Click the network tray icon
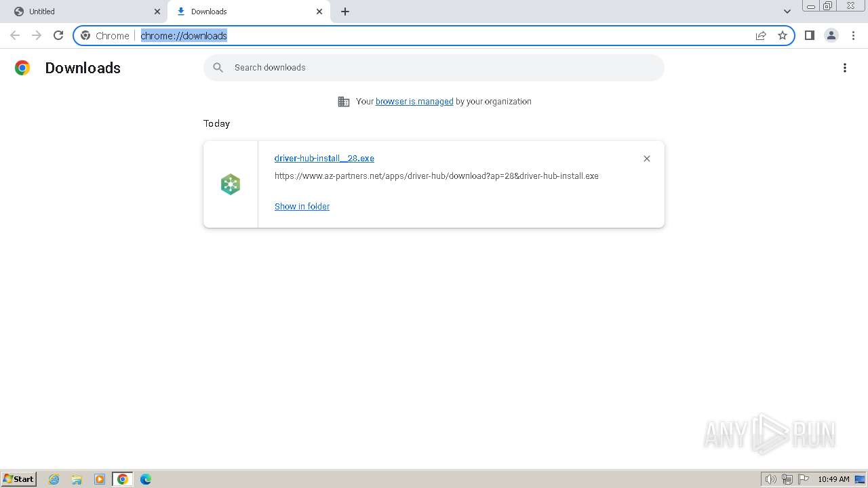The height and width of the screenshot is (488, 868). click(x=787, y=479)
